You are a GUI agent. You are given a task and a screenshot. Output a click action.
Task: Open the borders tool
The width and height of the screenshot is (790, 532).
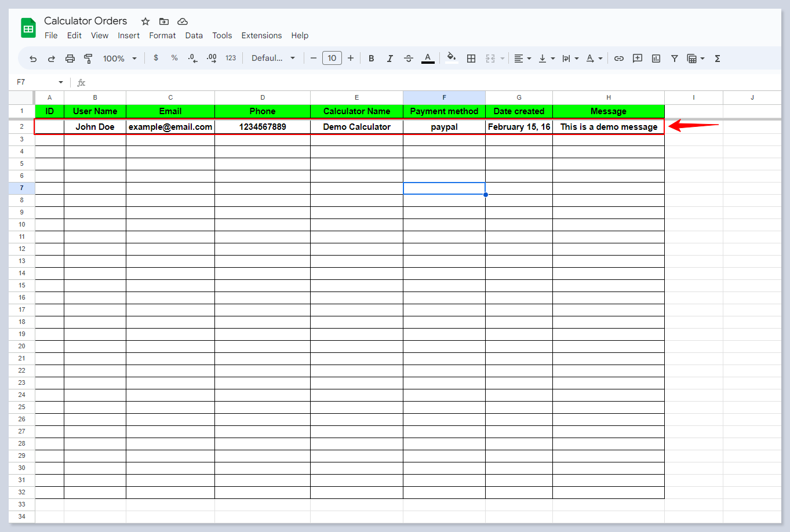(471, 59)
